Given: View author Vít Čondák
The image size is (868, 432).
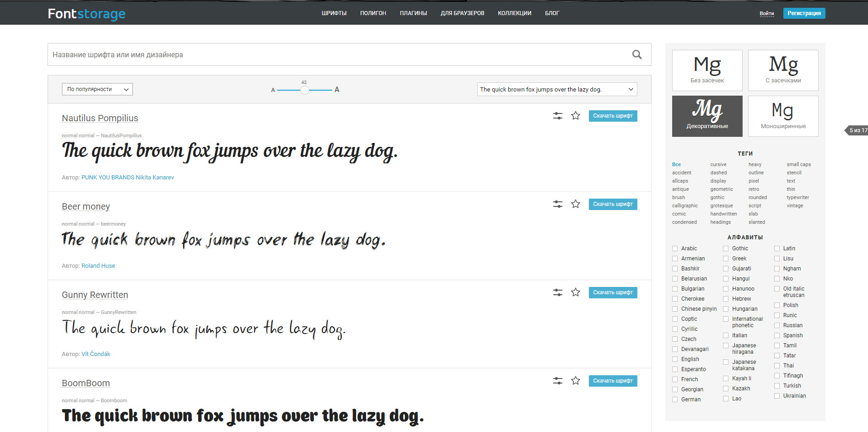Looking at the screenshot, I should (x=96, y=354).
